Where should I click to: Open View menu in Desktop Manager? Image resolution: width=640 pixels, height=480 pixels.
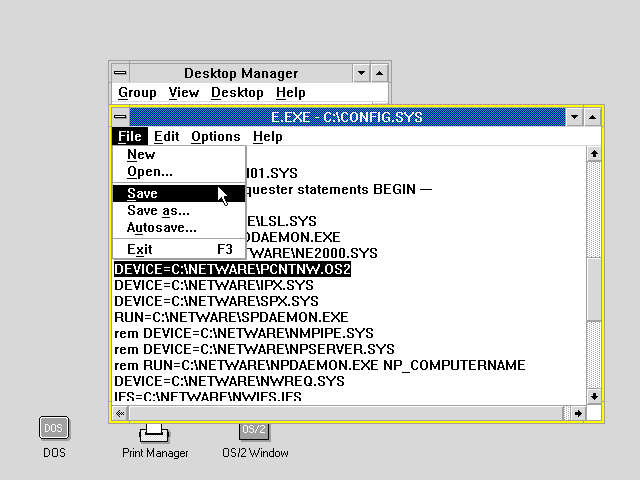click(184, 93)
